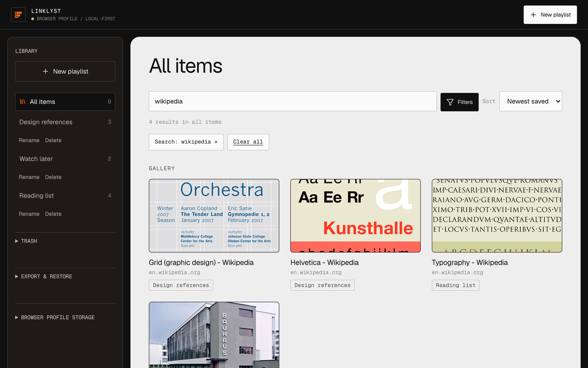This screenshot has width=588, height=368.
Task: Rename the Watch later playlist
Action: point(29,177)
